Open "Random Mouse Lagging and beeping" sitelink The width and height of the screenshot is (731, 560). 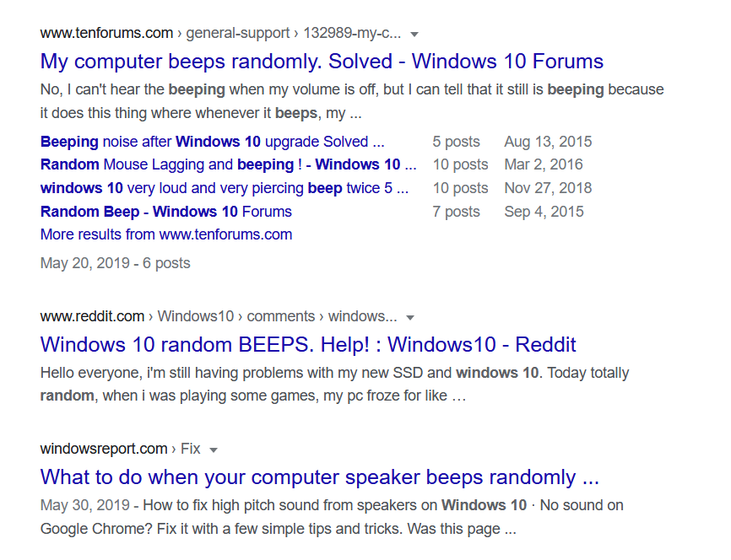(228, 164)
